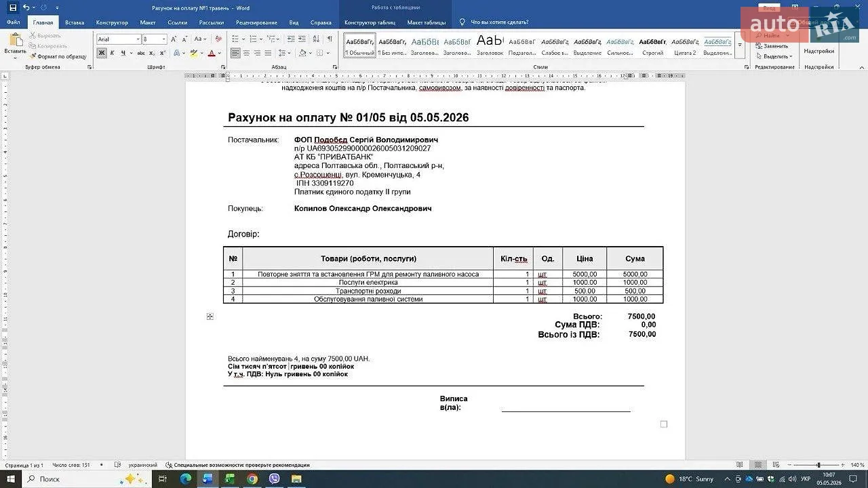868x488 pixels.
Task: Increase the font size
Action: [174, 39]
